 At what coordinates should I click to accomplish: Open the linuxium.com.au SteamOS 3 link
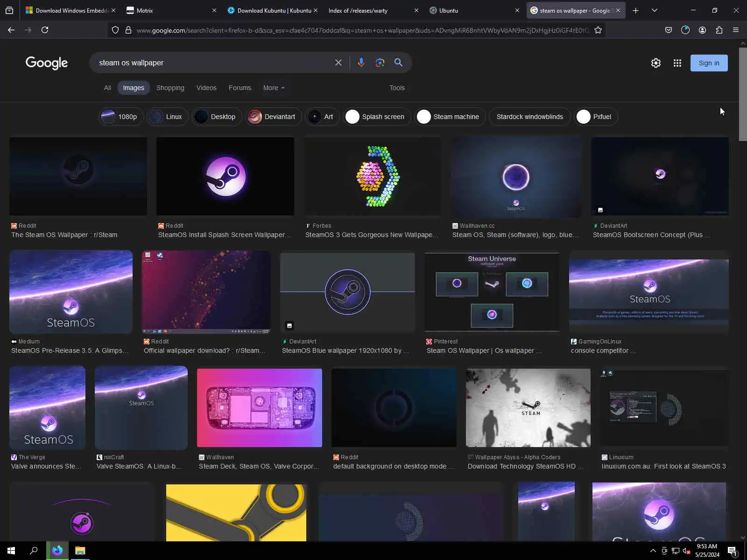[x=663, y=466]
